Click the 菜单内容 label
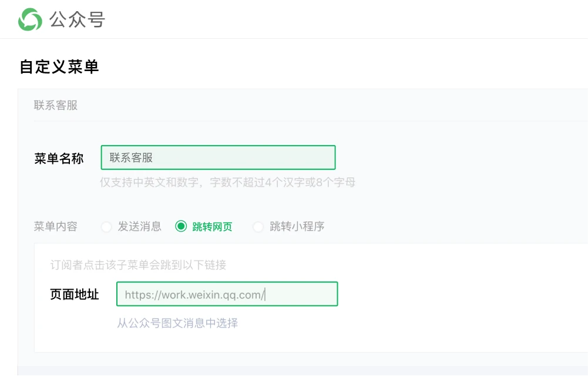The image size is (588, 376). [x=55, y=226]
